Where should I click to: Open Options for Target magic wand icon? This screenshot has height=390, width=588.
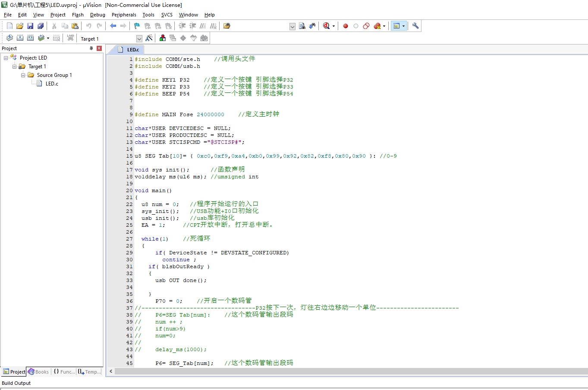pos(149,38)
